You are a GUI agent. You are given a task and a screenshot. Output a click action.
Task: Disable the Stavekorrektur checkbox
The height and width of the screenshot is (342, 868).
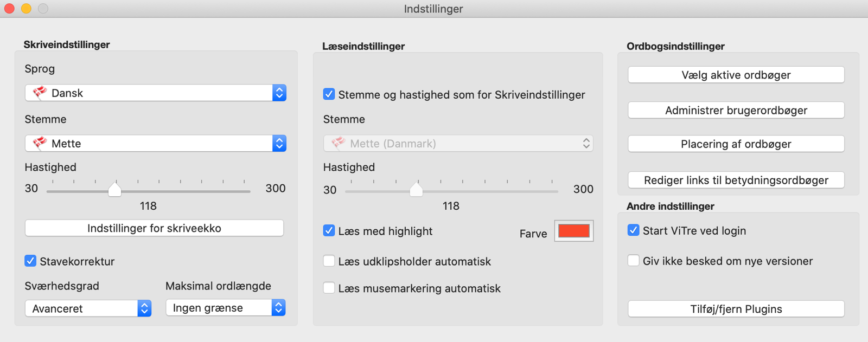click(x=30, y=261)
